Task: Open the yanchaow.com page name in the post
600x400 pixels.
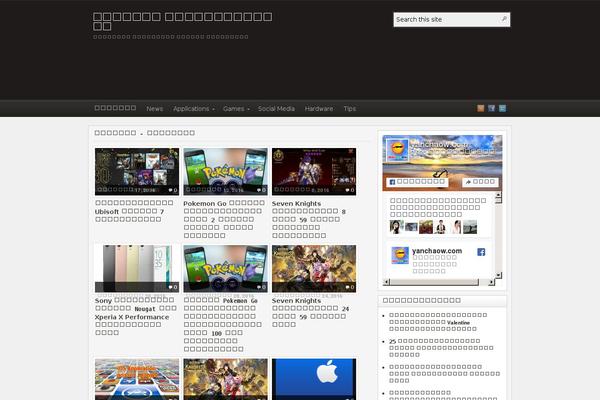Action: tap(437, 251)
